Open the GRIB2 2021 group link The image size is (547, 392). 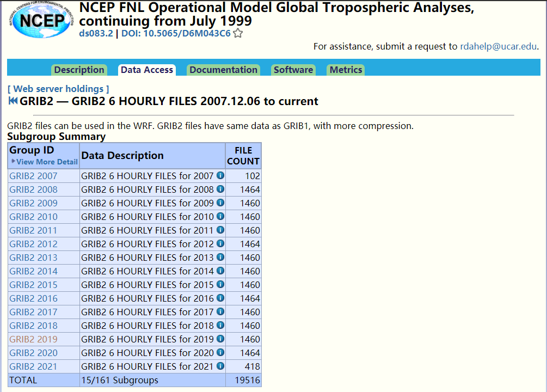(34, 366)
